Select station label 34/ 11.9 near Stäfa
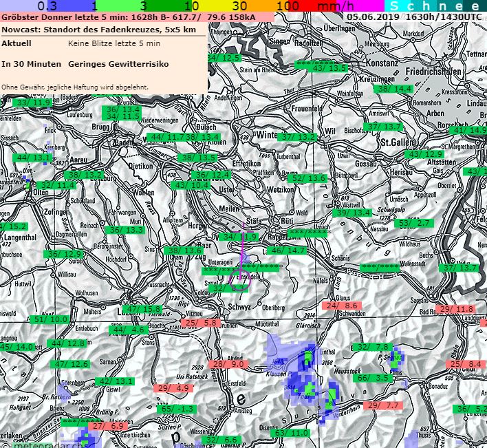 click(239, 237)
